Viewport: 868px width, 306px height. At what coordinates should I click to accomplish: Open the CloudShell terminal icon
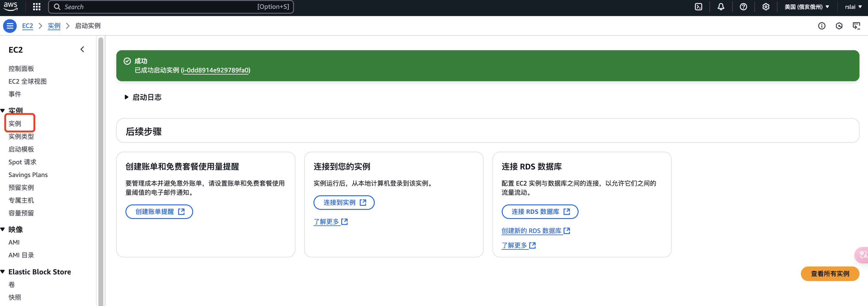click(x=699, y=7)
